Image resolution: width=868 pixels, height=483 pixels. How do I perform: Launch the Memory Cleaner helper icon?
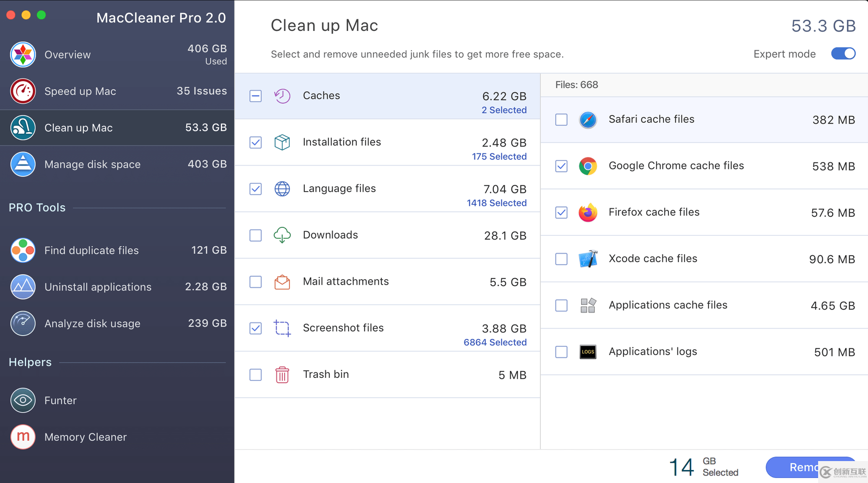point(22,437)
